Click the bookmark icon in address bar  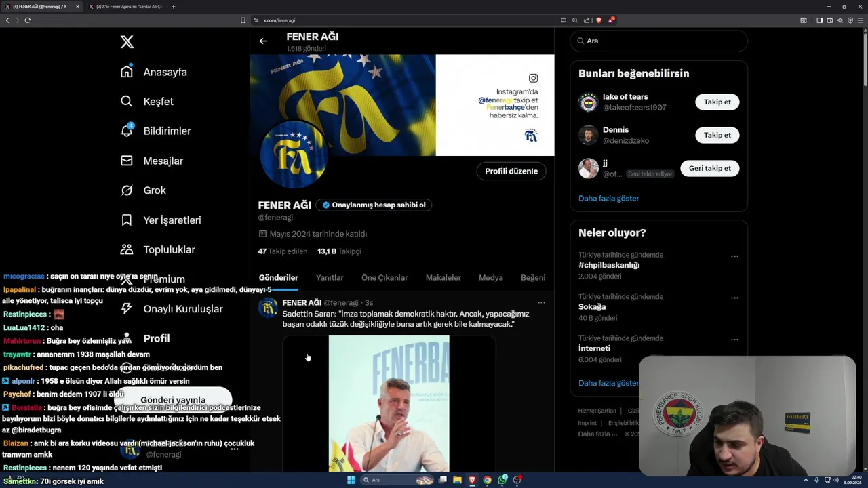[243, 20]
